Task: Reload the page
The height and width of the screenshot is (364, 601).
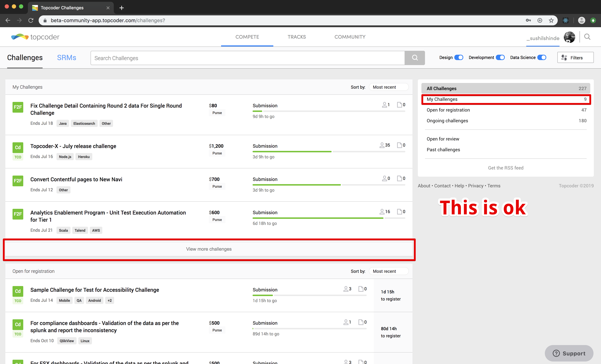Action: point(31,21)
